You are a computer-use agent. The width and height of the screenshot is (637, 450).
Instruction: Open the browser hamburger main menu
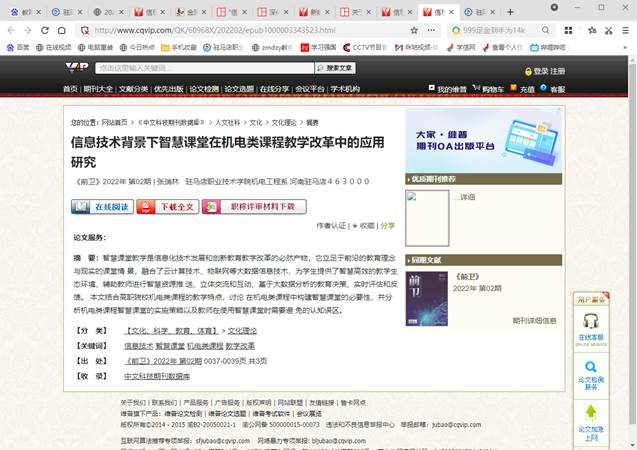[x=625, y=30]
